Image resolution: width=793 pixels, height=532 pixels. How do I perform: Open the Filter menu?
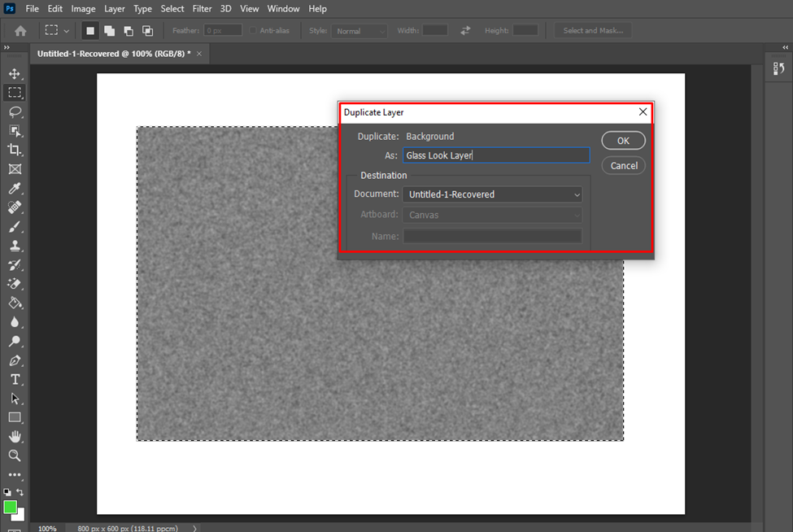[202, 9]
